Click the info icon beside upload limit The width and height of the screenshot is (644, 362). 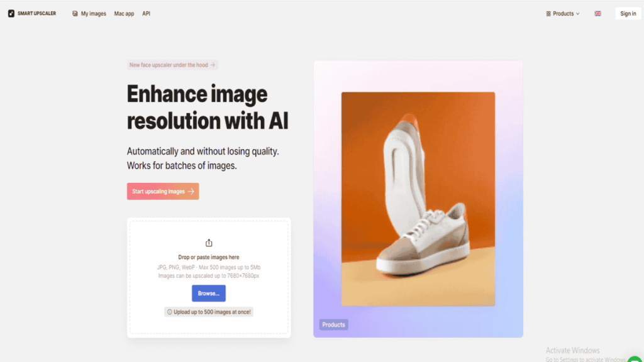[170, 312]
